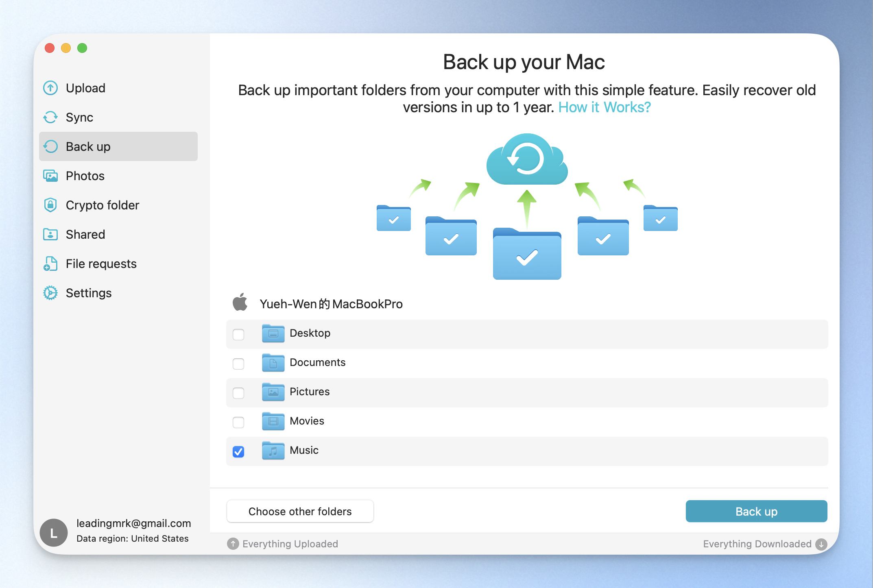
Task: Enable the Desktop folder checkbox
Action: pos(238,334)
